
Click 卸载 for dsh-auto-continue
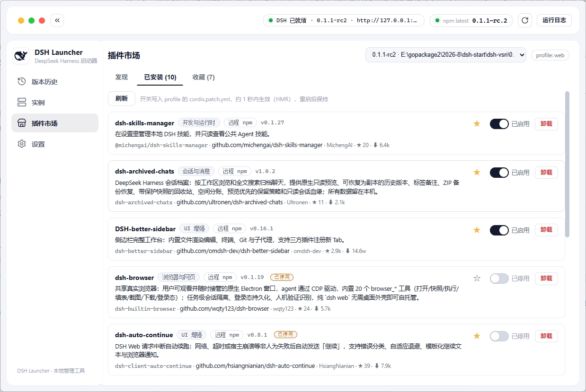point(546,336)
